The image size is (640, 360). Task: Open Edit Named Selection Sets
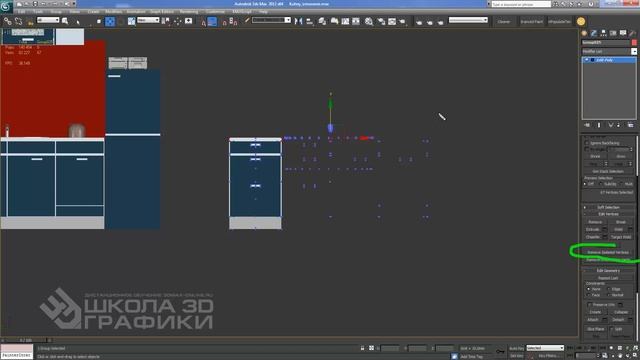coord(247,21)
